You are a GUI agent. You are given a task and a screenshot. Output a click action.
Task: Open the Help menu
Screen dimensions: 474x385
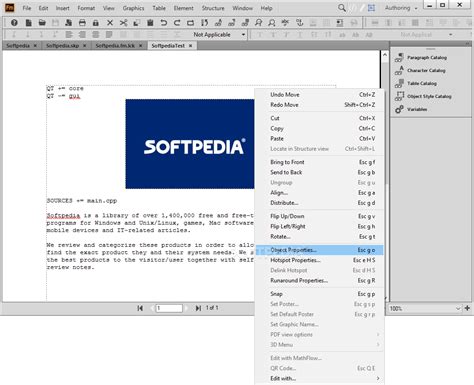point(266,8)
